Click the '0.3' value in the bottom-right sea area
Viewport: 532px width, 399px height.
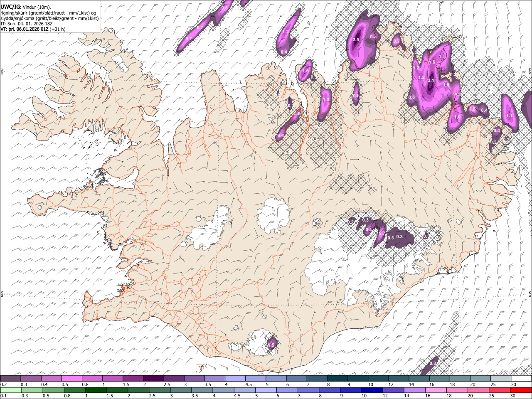(433, 363)
